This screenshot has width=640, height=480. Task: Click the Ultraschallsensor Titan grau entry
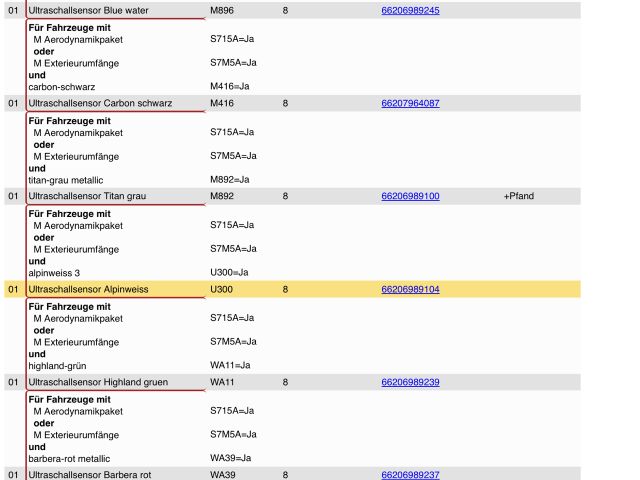pyautogui.click(x=88, y=196)
